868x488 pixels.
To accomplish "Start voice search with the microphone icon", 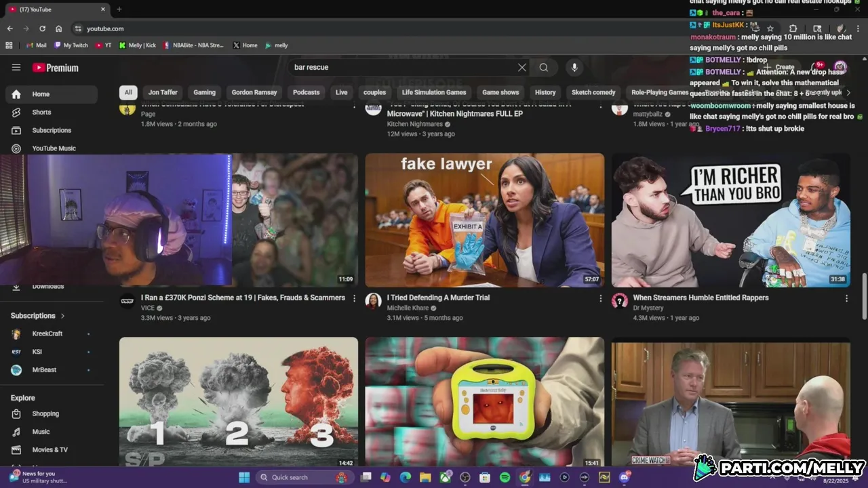I will [574, 67].
